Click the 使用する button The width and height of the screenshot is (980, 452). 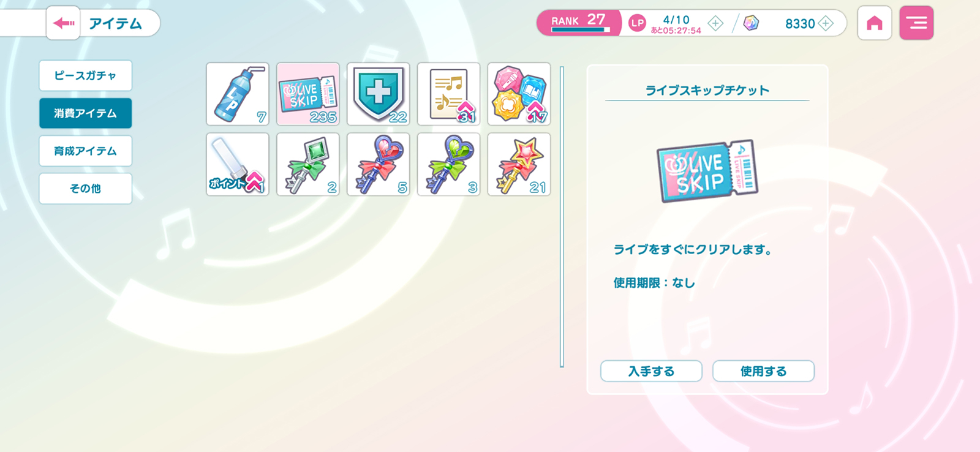click(x=763, y=371)
